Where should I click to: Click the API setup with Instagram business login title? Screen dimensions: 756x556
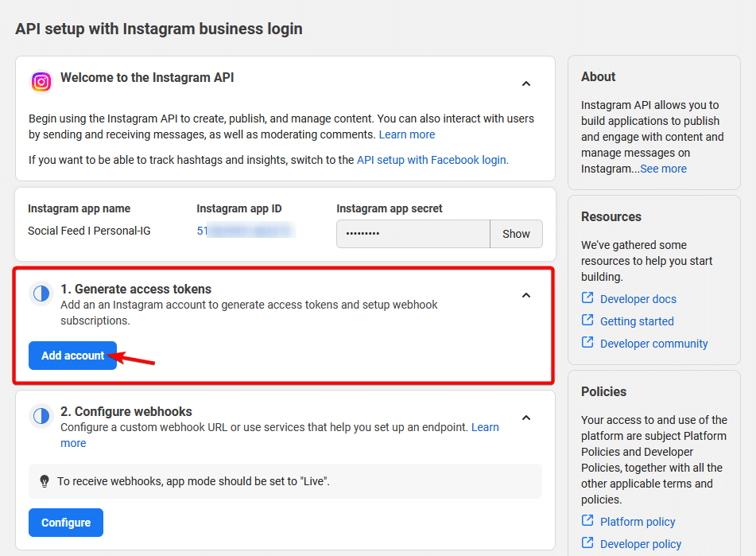(x=159, y=29)
